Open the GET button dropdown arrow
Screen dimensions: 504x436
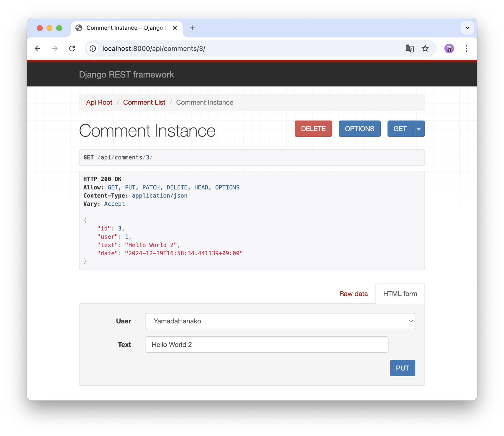point(418,129)
